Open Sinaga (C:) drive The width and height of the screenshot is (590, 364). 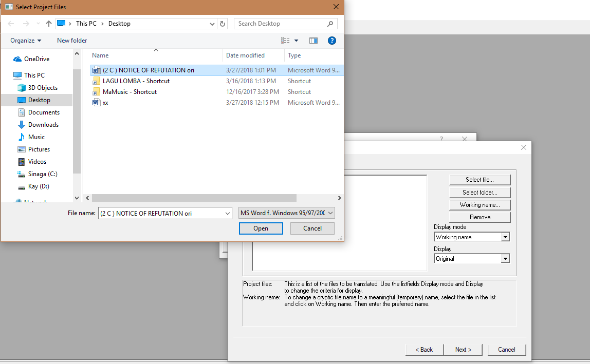(x=43, y=174)
